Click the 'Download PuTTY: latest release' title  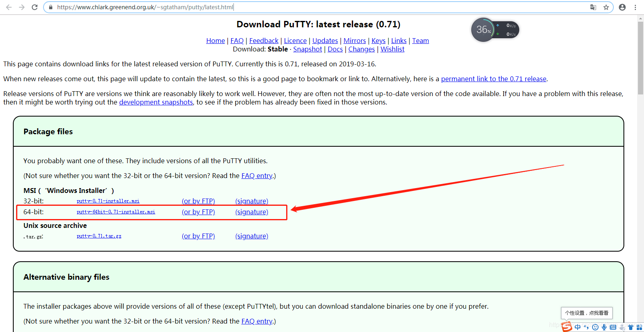pyautogui.click(x=318, y=24)
